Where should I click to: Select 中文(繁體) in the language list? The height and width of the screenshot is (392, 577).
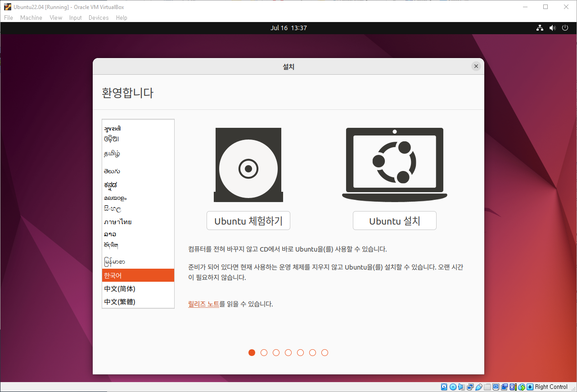[x=138, y=302]
